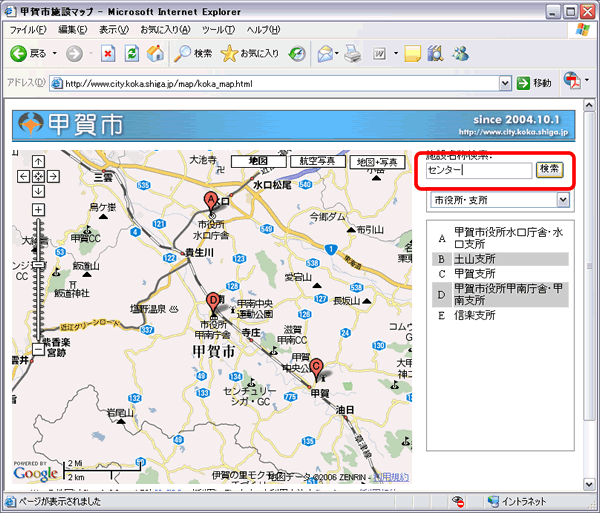Switch map to 航空写真 view

point(318,161)
